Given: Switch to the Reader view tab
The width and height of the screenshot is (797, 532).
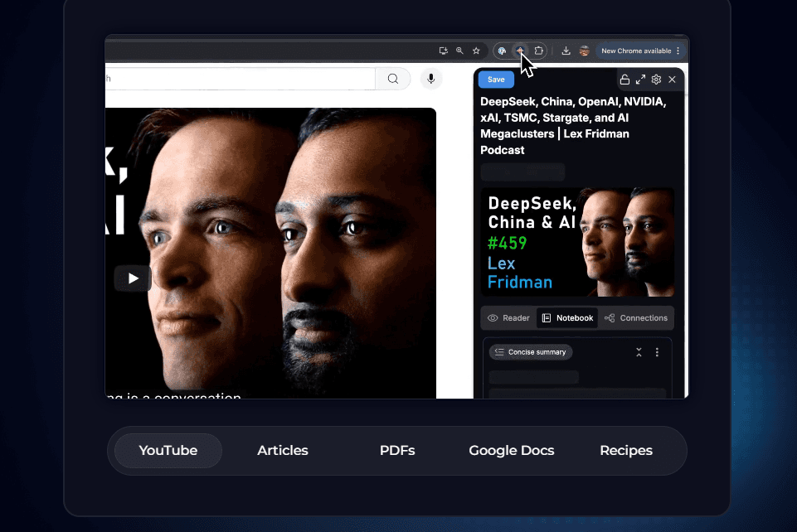Looking at the screenshot, I should (x=508, y=318).
